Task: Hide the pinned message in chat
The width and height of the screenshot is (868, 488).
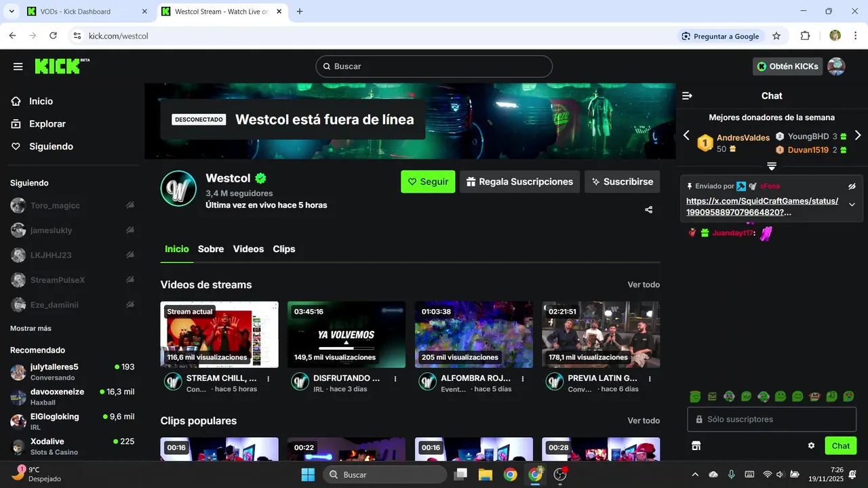Action: (852, 186)
